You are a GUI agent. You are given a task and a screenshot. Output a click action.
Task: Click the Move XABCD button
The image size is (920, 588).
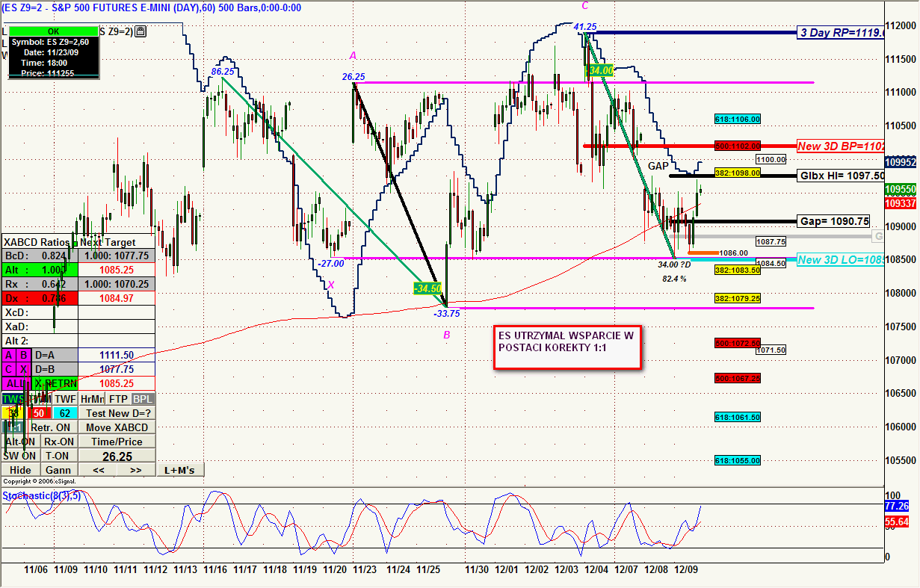coord(117,427)
